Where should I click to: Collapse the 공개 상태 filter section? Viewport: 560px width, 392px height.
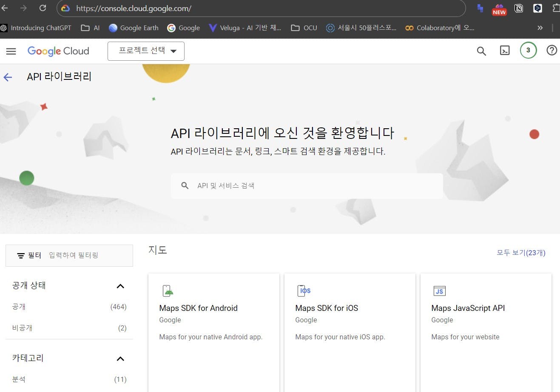[120, 286]
